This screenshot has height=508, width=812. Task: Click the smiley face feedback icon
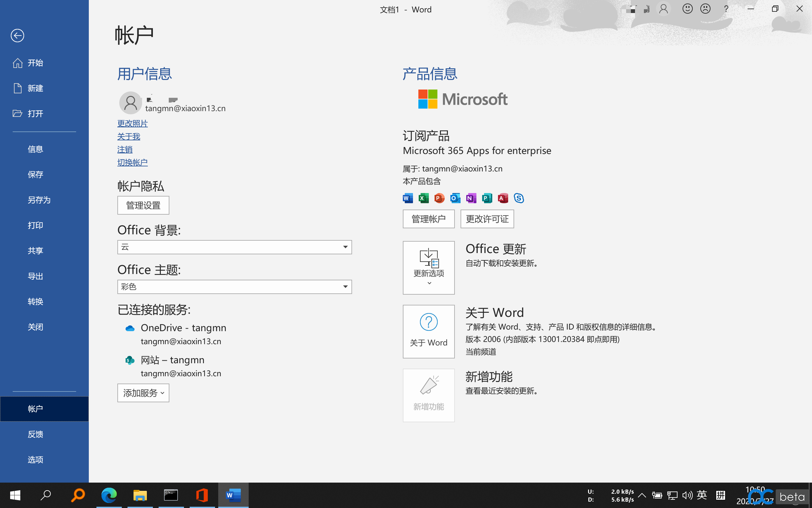tap(687, 9)
